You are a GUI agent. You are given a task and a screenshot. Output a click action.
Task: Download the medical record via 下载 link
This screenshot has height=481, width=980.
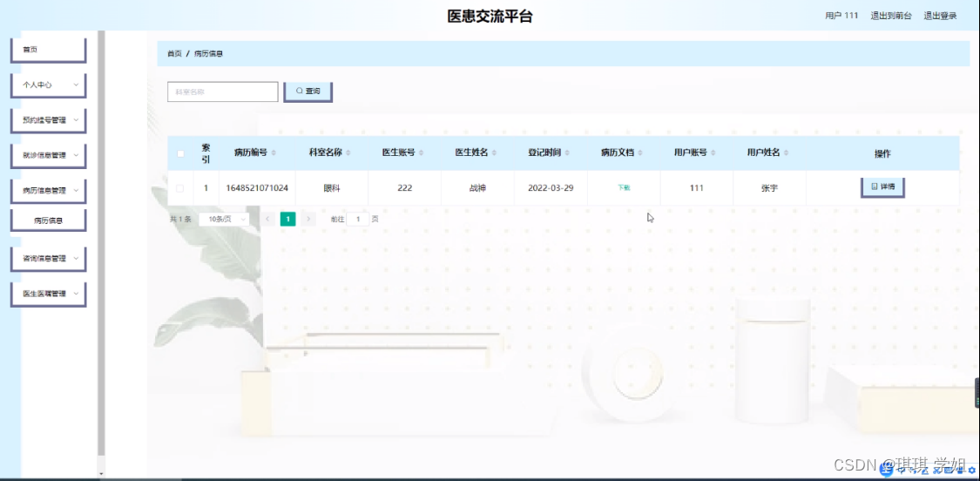click(624, 187)
